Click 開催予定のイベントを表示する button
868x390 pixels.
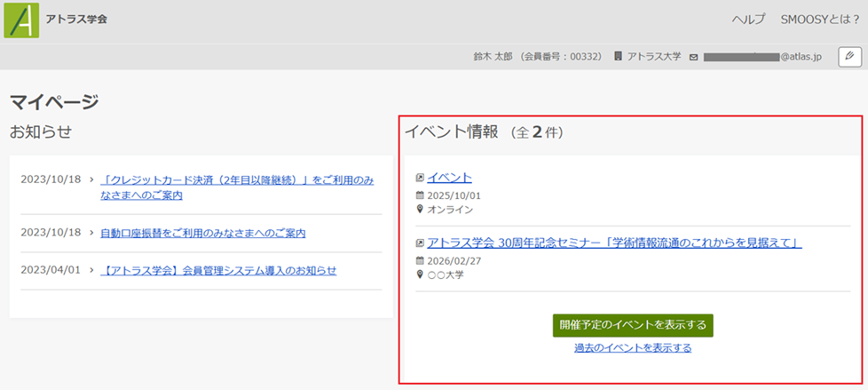coord(633,325)
